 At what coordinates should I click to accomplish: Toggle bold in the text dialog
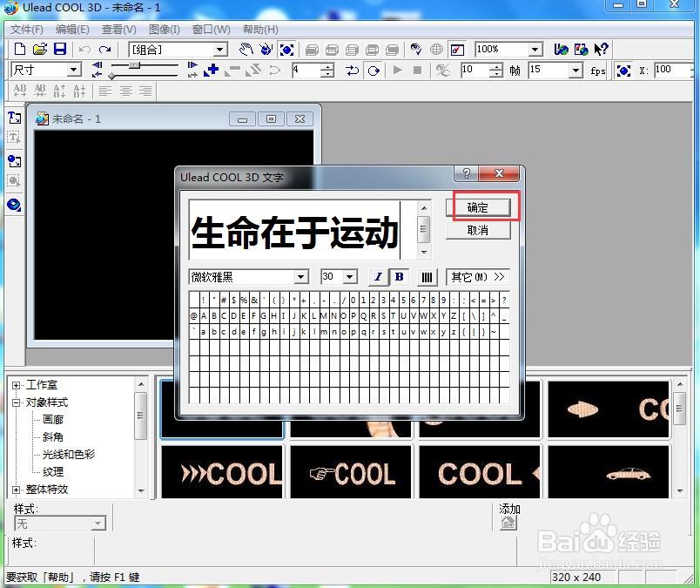[399, 277]
